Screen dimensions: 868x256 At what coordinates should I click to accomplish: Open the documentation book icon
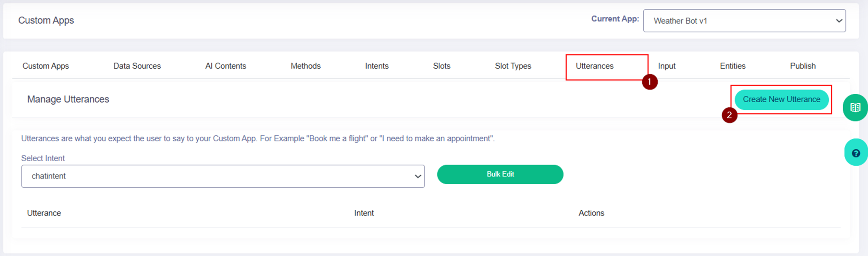(855, 108)
